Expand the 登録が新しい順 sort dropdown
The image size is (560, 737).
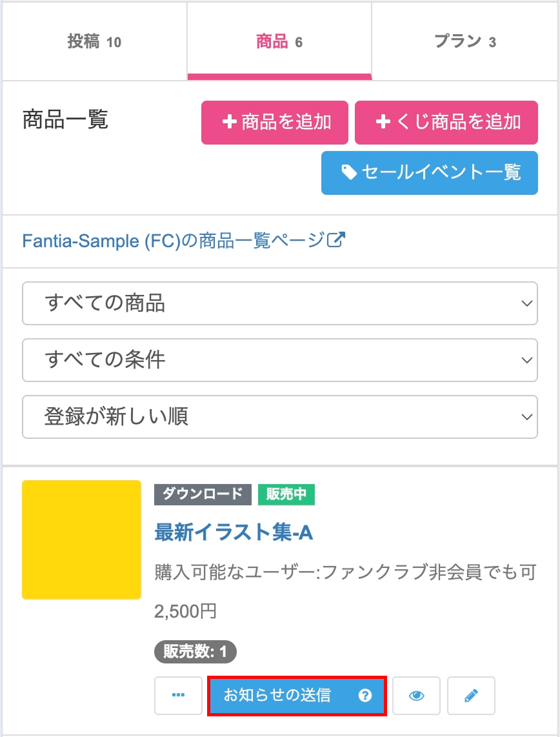[x=279, y=417]
